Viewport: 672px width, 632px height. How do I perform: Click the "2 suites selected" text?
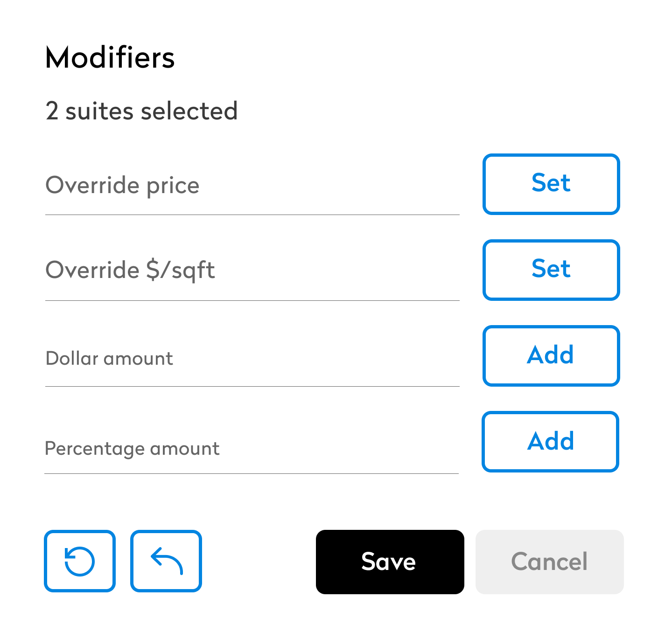click(x=141, y=111)
